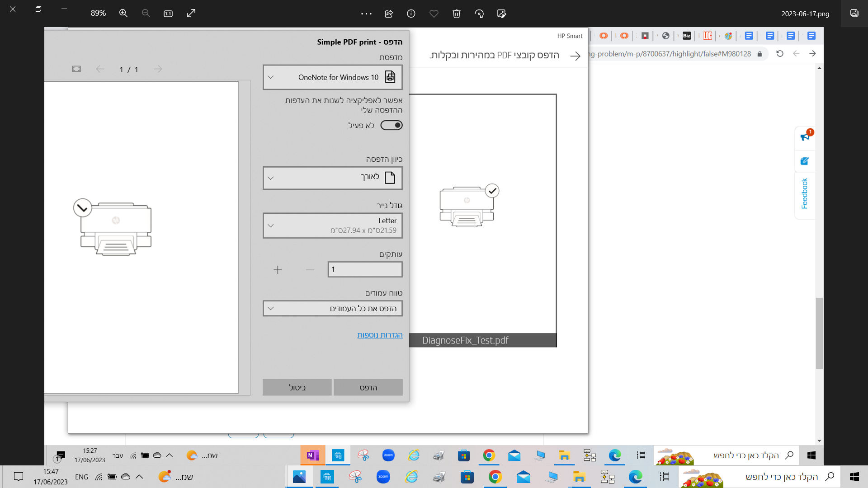Screen dimensions: 868x488
Task: Click the הדפסה print button
Action: click(368, 387)
